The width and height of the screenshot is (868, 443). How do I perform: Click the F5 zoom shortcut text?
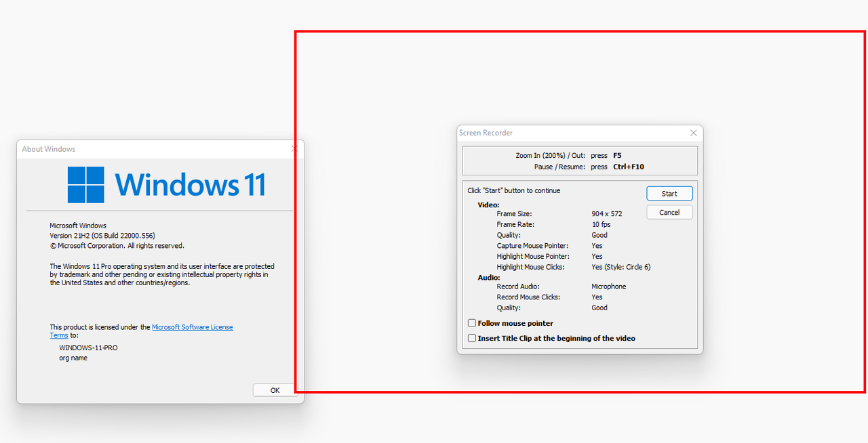(x=617, y=156)
